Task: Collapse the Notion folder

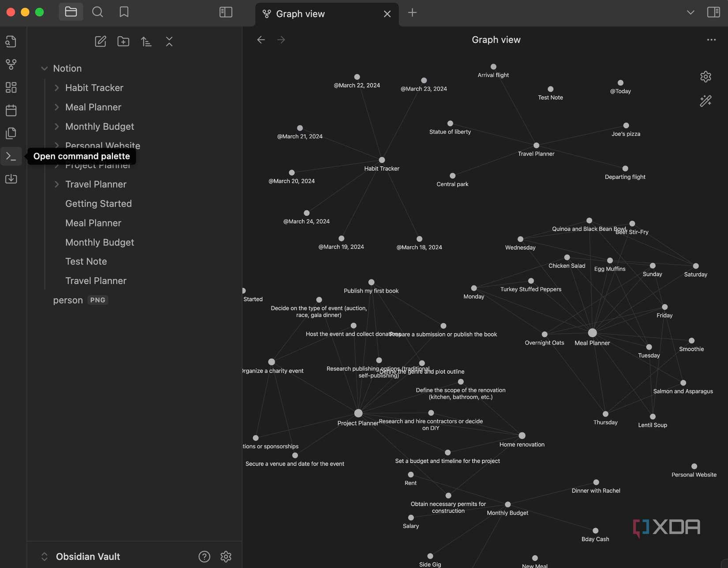Action: 44,68
